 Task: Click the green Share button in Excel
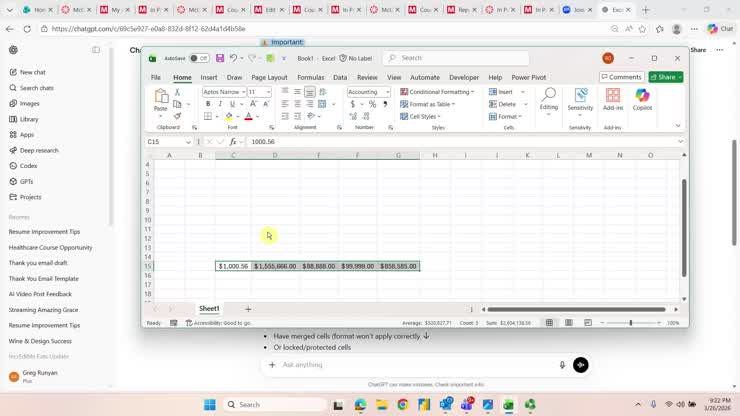(665, 77)
